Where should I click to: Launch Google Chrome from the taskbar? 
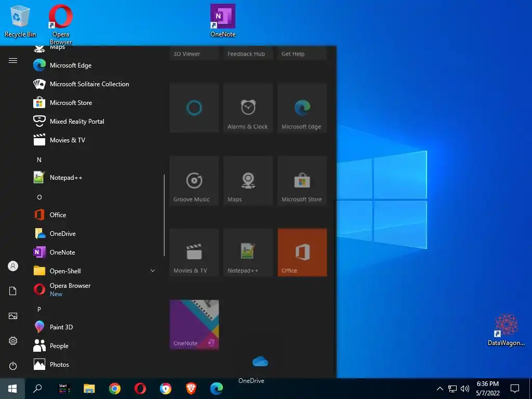[x=115, y=389]
